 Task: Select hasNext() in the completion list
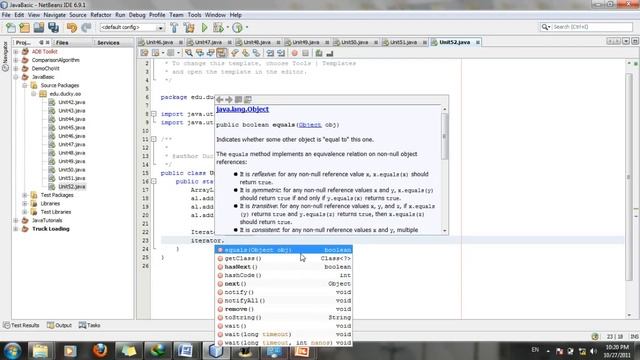click(x=284, y=267)
